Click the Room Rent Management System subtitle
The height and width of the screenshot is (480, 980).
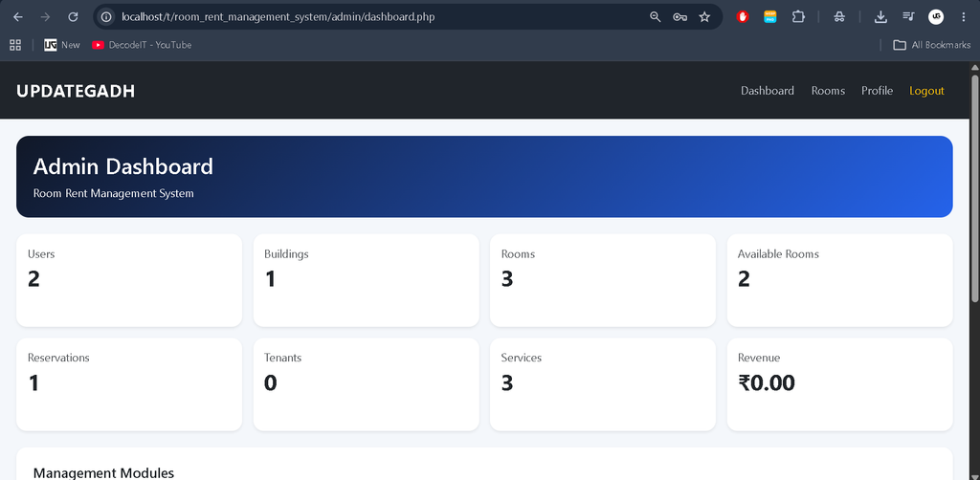point(114,193)
